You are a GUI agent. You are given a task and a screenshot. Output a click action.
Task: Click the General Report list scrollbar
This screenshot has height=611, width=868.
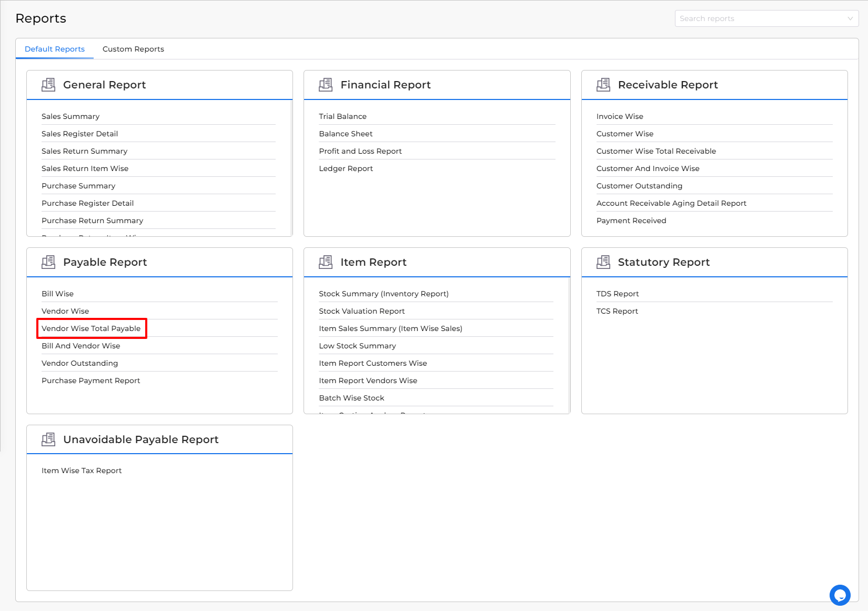[x=291, y=167]
